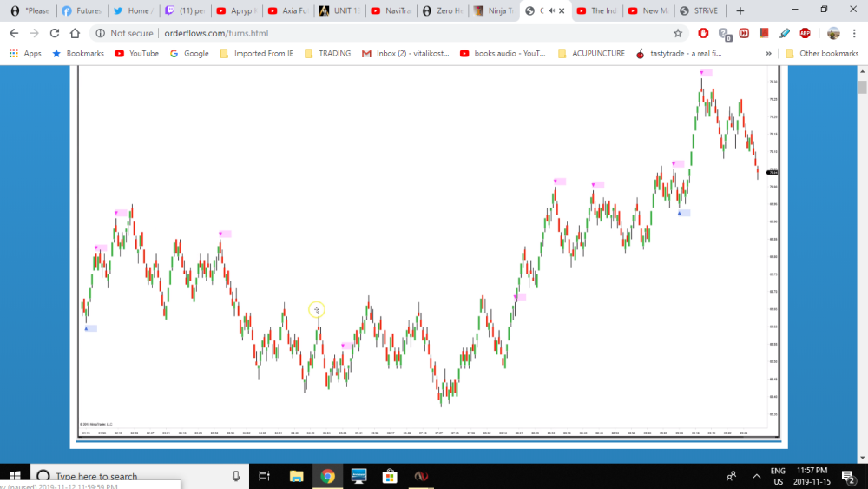Open the YouTube bookmark link

pos(137,53)
